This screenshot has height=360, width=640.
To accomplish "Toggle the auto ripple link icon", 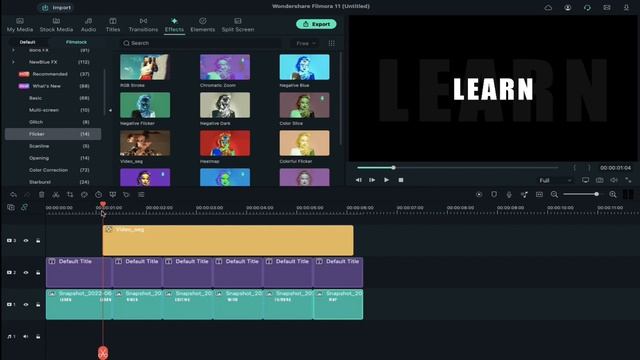I will click(24, 208).
